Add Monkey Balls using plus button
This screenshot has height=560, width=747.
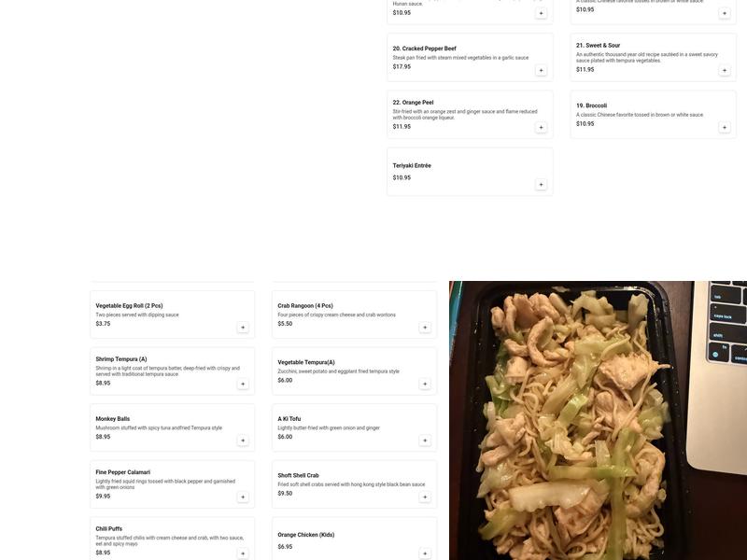[x=243, y=441]
